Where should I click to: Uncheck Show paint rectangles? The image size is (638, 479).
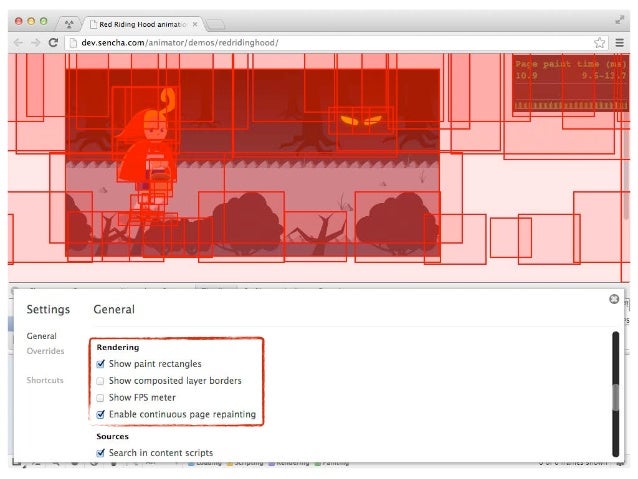(x=101, y=364)
